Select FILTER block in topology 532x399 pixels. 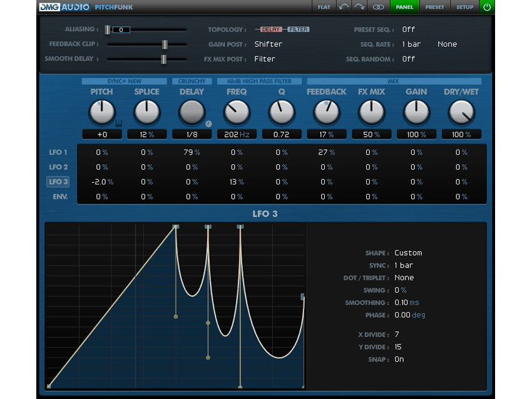point(298,29)
